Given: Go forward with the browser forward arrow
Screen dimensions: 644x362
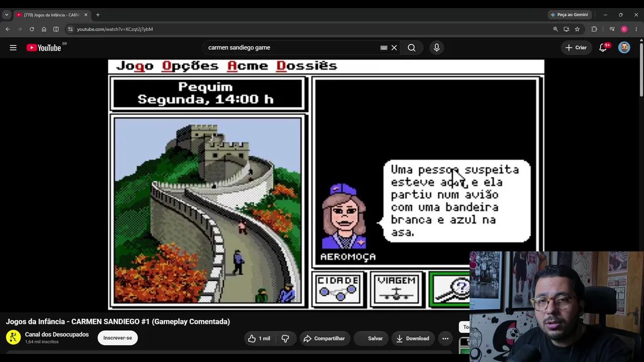Looking at the screenshot, I should tap(20, 29).
